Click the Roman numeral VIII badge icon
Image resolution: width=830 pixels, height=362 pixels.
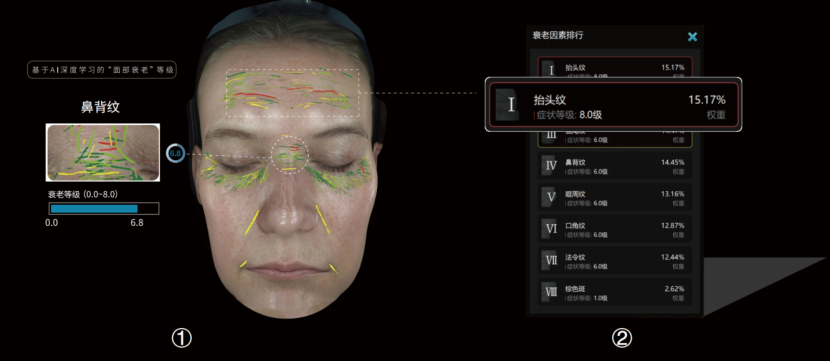pyautogui.click(x=551, y=292)
